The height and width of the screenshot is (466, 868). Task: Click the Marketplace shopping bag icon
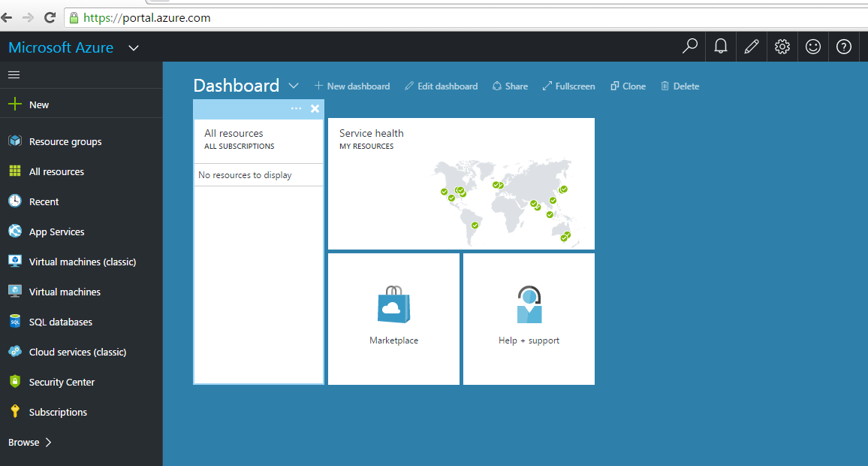pos(393,304)
